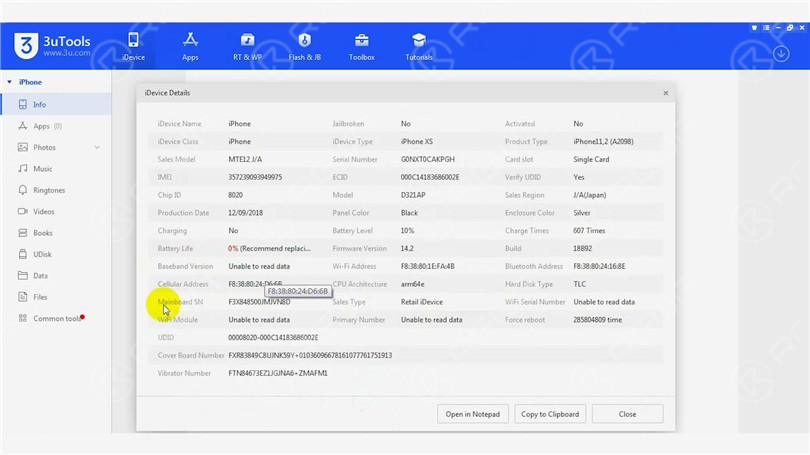Viewport: 810px width, 455px height.
Task: Expand the Photos chevron
Action: pos(97,147)
